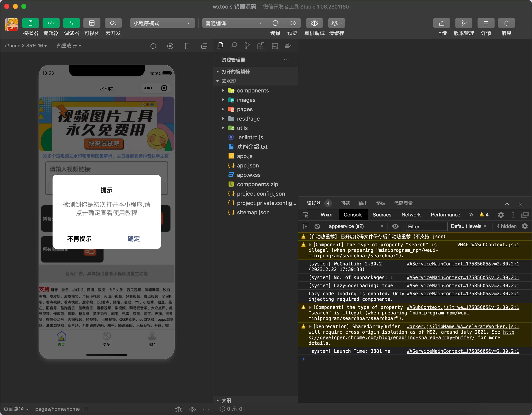Switch to the 问题 tab
The image size is (532, 415).
(x=345, y=203)
